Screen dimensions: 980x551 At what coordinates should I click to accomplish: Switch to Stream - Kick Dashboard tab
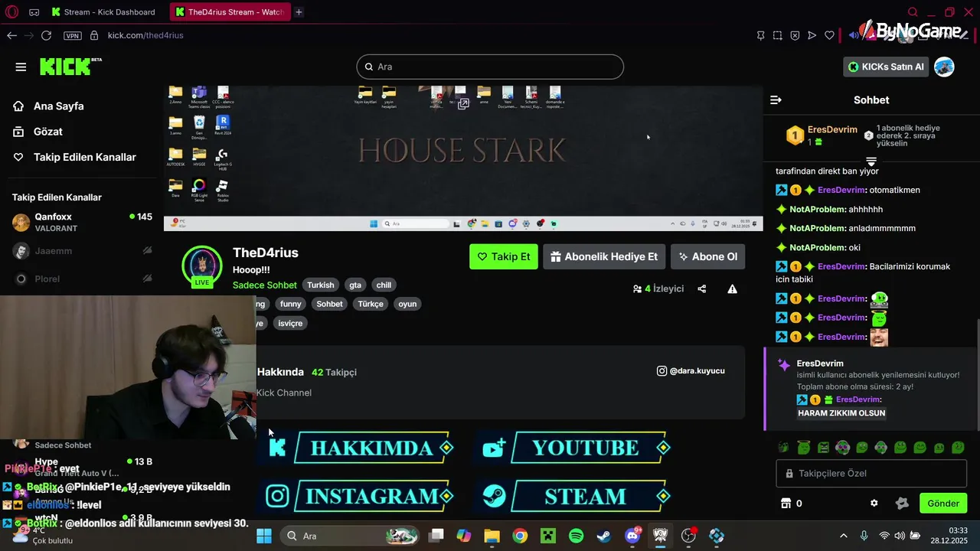coord(103,11)
